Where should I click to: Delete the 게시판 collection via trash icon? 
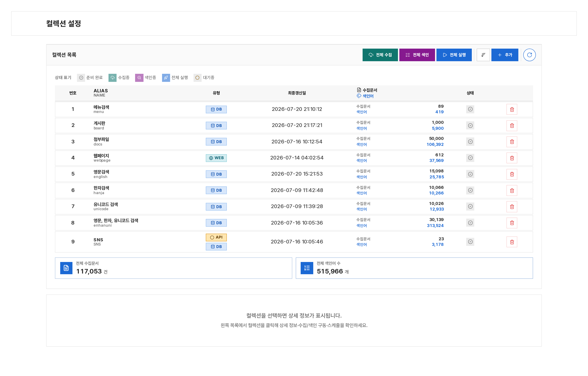click(x=512, y=126)
